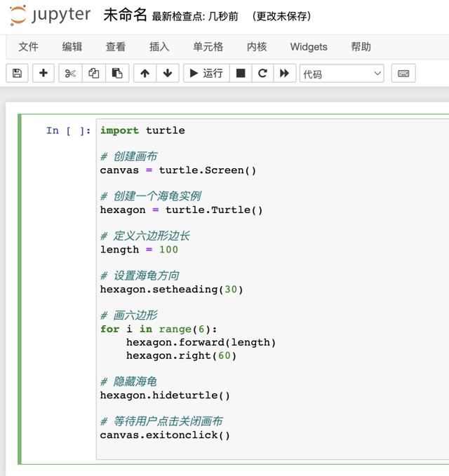Paste cell below using clipboard icon
Image resolution: width=449 pixels, height=476 pixels.
[117, 73]
